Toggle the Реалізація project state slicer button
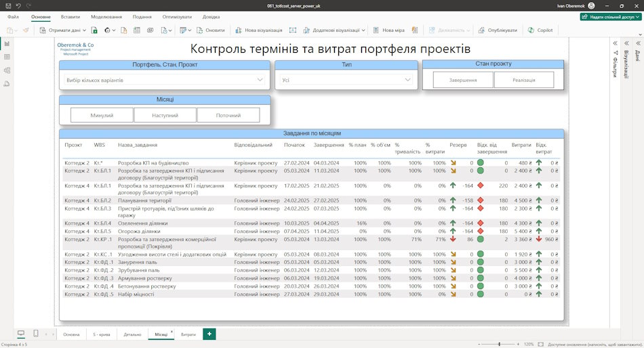The height and width of the screenshot is (348, 644). tap(523, 80)
